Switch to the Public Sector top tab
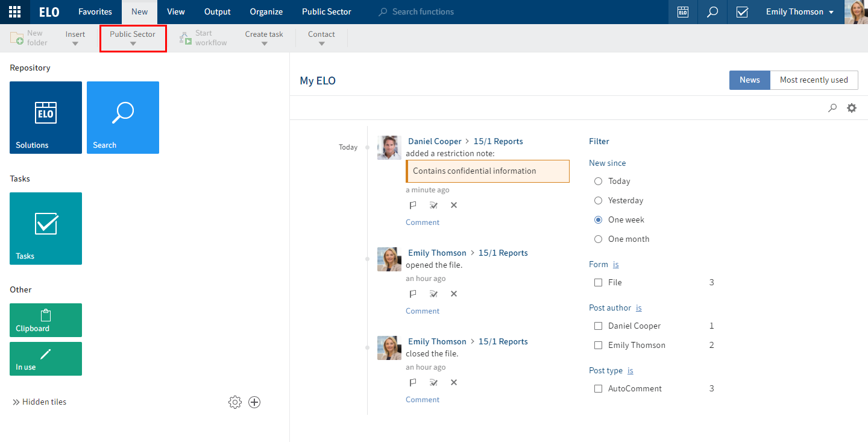868x442 pixels. click(x=327, y=12)
